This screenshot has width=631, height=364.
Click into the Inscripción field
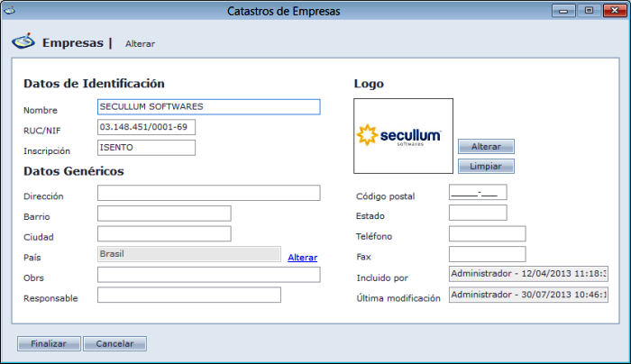146,148
